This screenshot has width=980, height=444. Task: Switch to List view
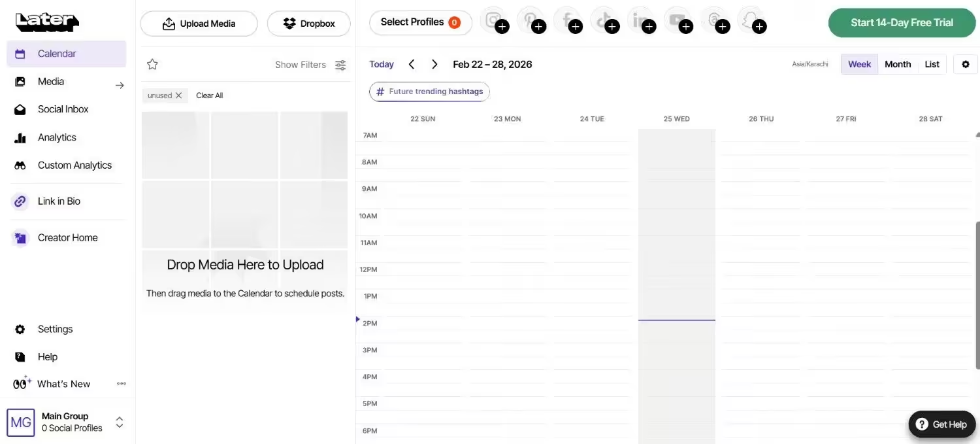(x=932, y=64)
